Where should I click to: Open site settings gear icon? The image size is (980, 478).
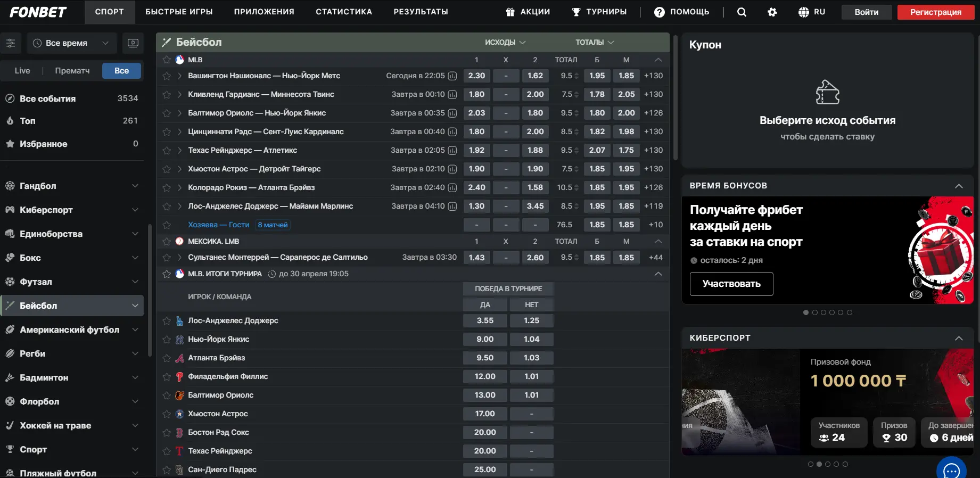tap(772, 12)
